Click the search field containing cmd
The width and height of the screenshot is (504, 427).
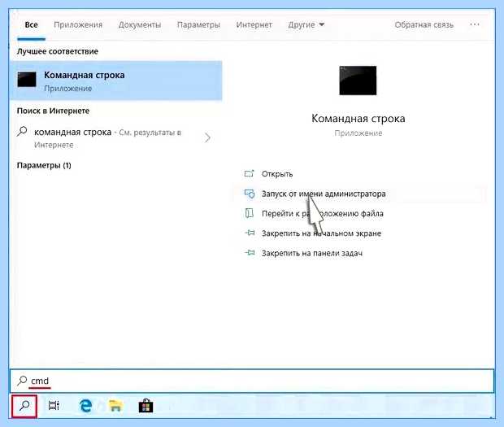[x=252, y=381]
